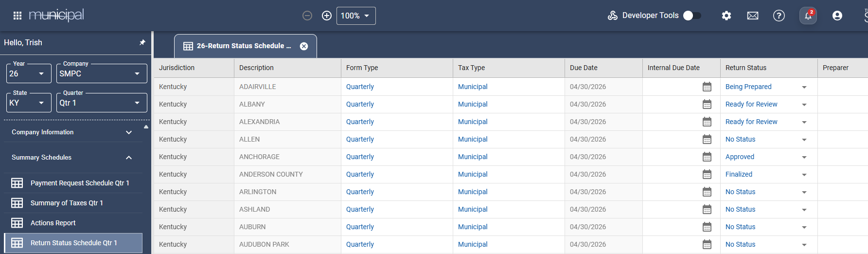This screenshot has height=254, width=868.
Task: Click Quarterly link in ADAIRVILLE row
Action: tap(360, 87)
